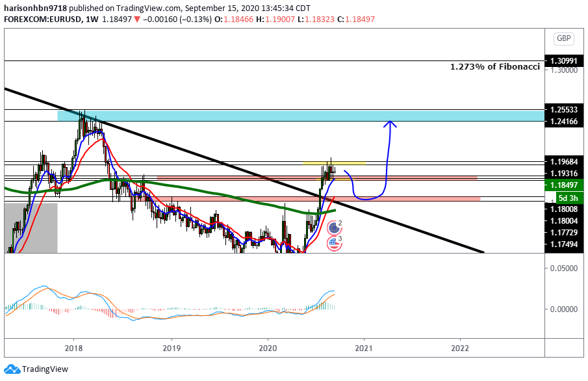This screenshot has width=588, height=381.
Task: Click the 1.30000 axis scale label
Action: point(563,70)
